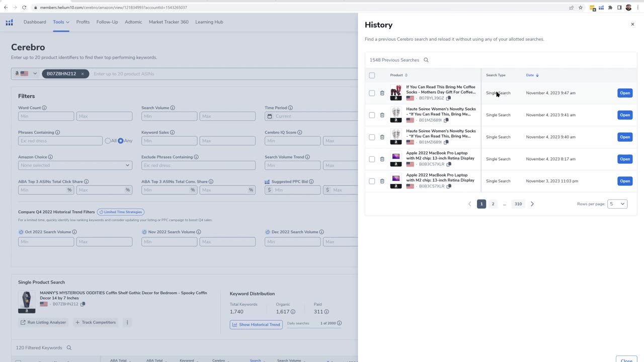Open the browser extensions puzzle icon
Viewport: 644px width, 362px height.
click(x=610, y=8)
